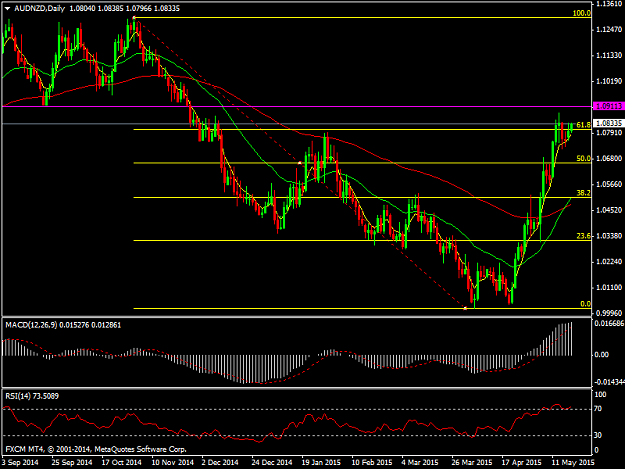Select the 1.04520 price scale value
The width and height of the screenshot is (625, 469).
tap(609, 210)
